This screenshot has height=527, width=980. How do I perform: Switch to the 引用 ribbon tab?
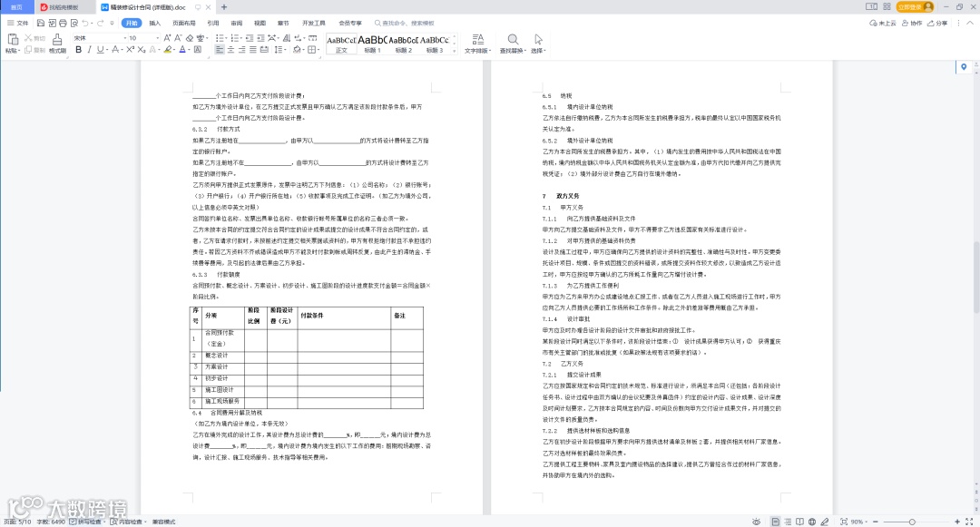click(213, 23)
